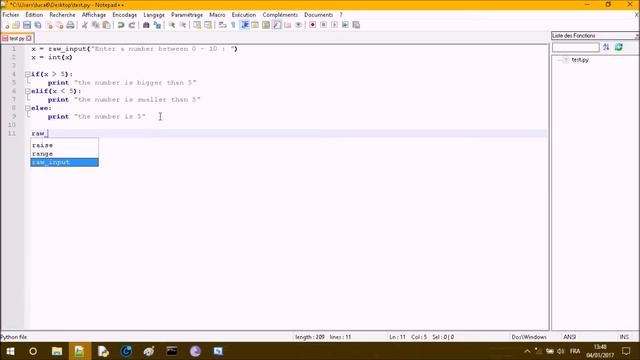Click the Open file toolbar icon

tap(16, 25)
